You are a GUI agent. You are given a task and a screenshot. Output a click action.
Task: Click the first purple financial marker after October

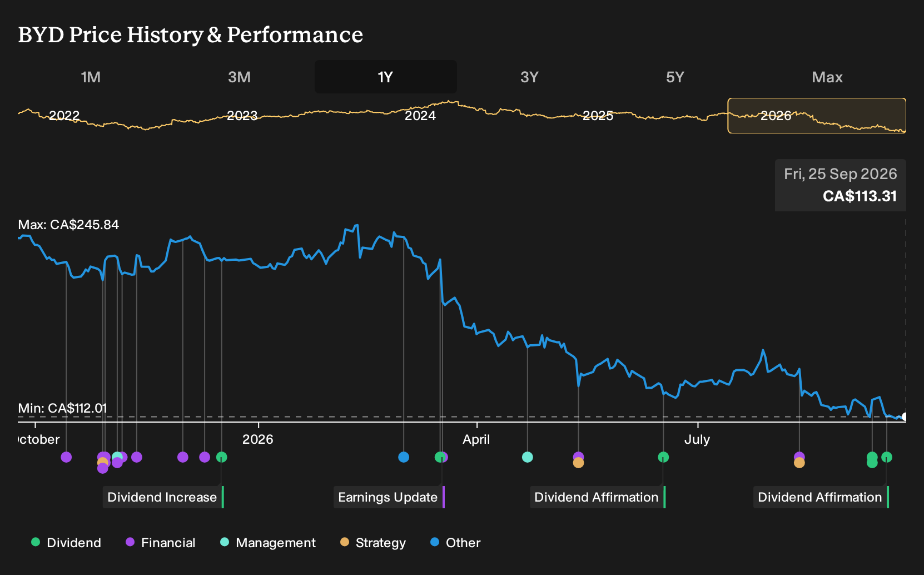[x=66, y=457]
